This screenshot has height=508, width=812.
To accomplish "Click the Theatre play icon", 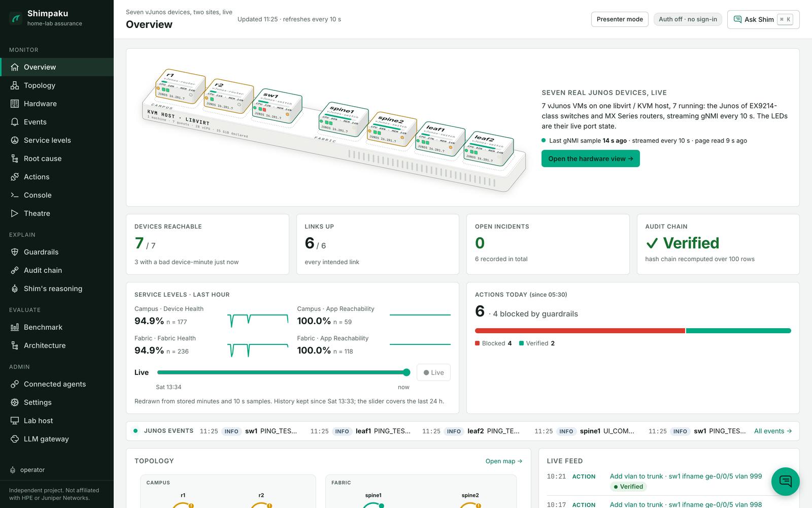I will click(15, 213).
